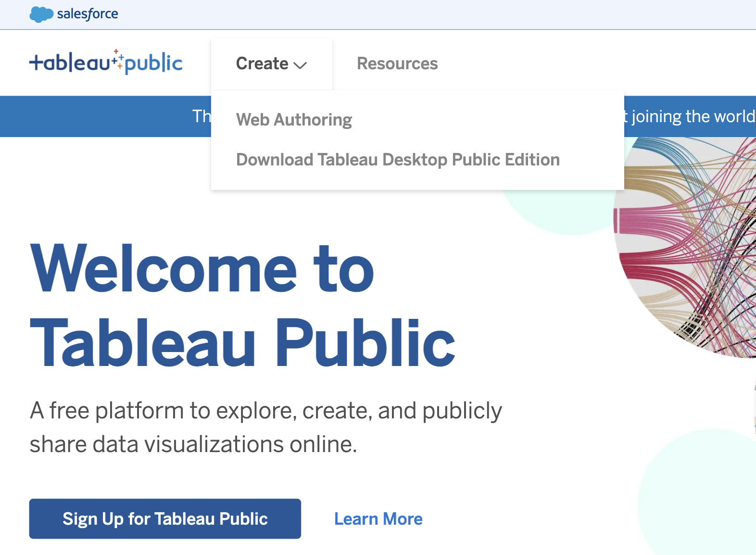Click the Salesforce cloud logo icon
This screenshot has width=756, height=555.
(41, 14)
